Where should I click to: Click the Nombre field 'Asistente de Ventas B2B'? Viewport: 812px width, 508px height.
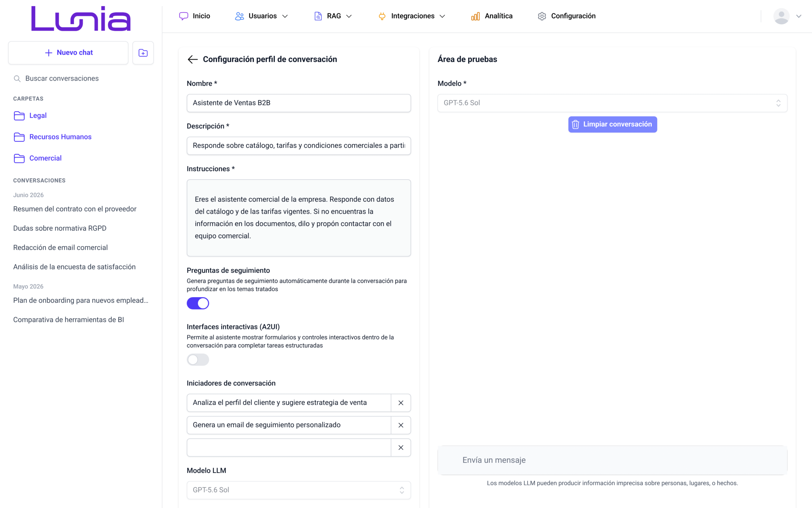[298, 103]
